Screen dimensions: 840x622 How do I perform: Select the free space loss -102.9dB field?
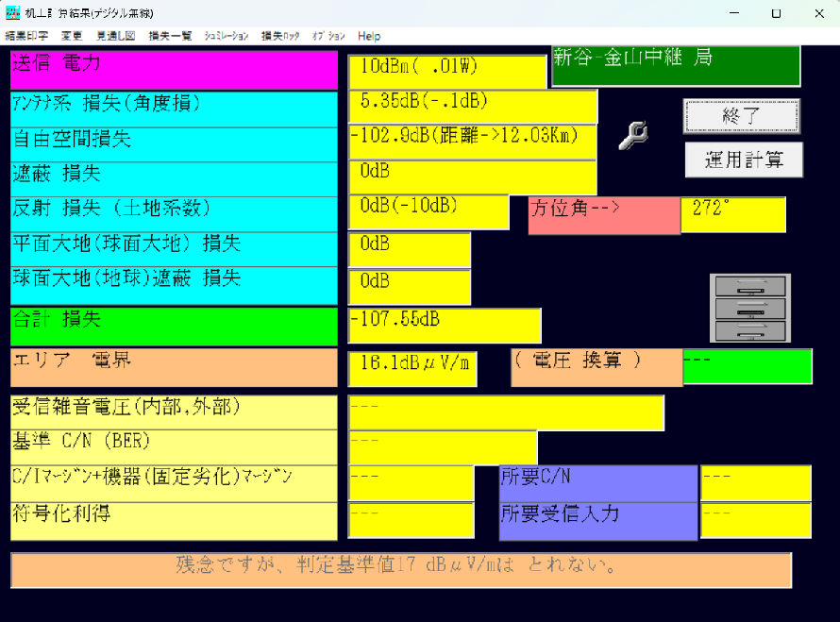473,142
